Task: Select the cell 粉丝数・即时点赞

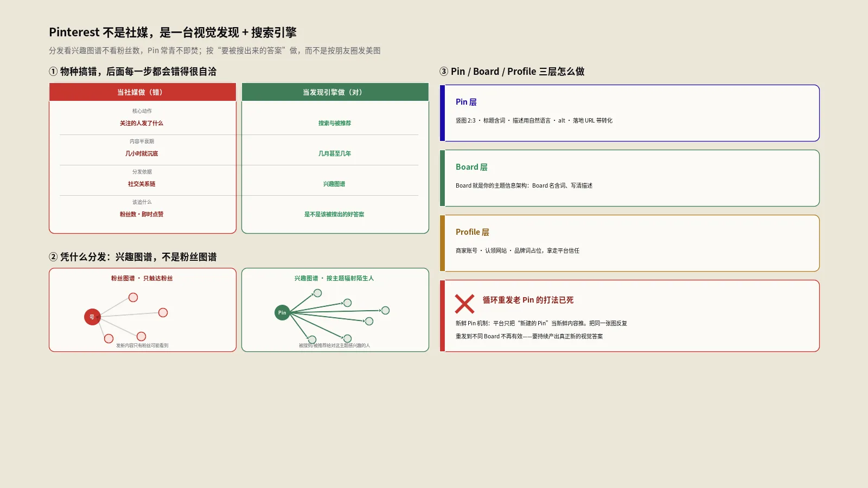Action: (x=142, y=214)
